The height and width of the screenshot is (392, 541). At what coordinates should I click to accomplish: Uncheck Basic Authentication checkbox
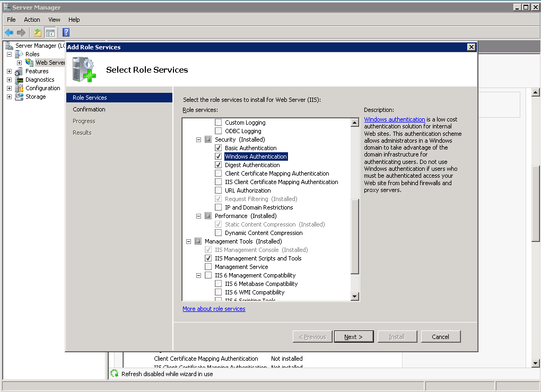click(x=218, y=147)
